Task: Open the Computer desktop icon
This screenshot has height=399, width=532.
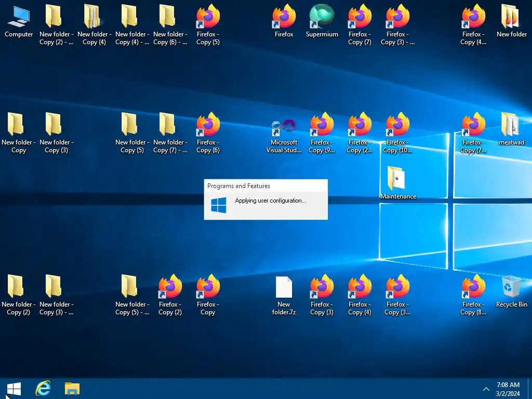Action: [19, 22]
